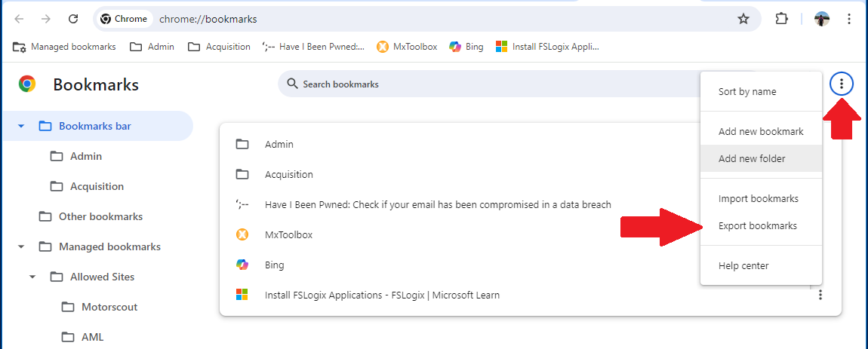Select Other bookmarks folder in sidebar
The height and width of the screenshot is (349, 868).
[98, 216]
